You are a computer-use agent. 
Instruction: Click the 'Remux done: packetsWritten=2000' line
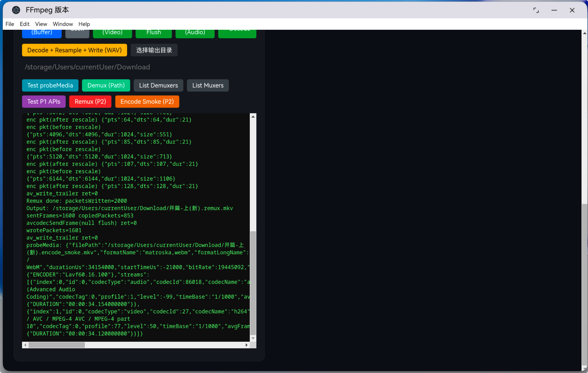(76, 201)
